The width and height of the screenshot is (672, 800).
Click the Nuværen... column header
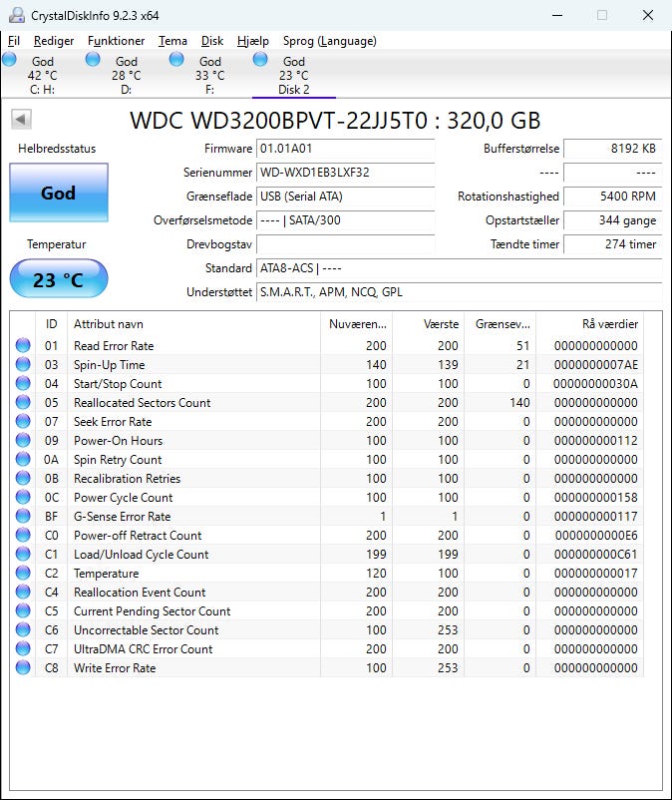[356, 324]
